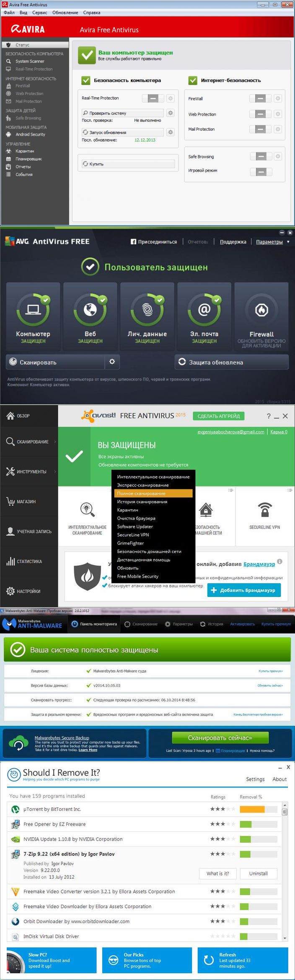Click Malwarebytes Сканировать сейчас button

coord(220,737)
